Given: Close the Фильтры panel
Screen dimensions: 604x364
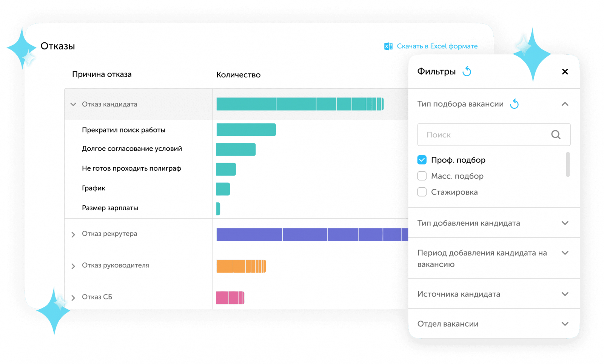Looking at the screenshot, I should pyautogui.click(x=565, y=72).
